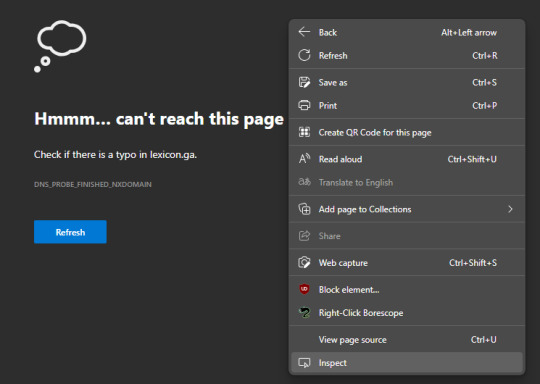540x384 pixels.
Task: Click the uBlock shield icon
Action: pyautogui.click(x=304, y=289)
